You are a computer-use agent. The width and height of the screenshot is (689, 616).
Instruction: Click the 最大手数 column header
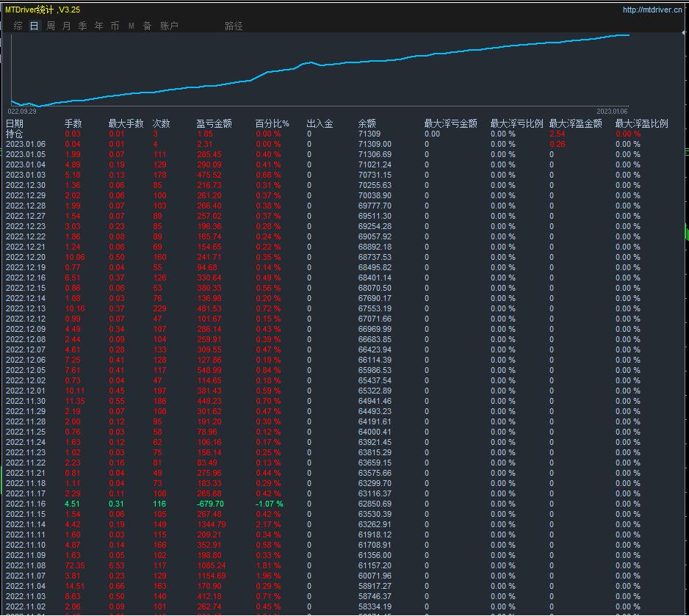pos(126,124)
